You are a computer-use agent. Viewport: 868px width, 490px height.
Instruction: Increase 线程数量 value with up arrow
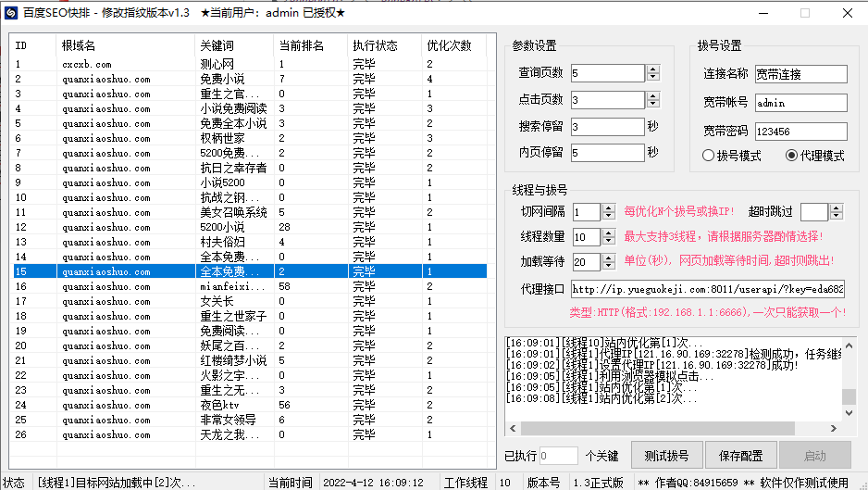point(609,232)
